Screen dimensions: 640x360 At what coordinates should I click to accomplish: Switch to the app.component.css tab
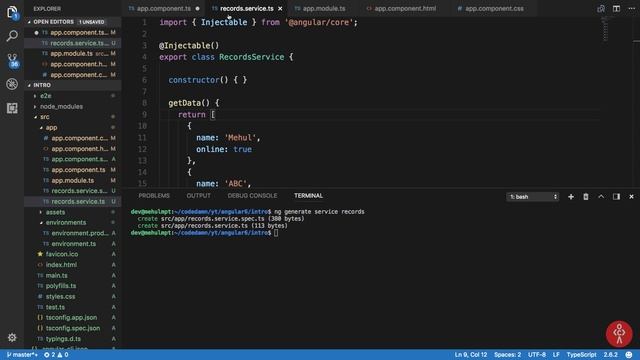coord(494,9)
